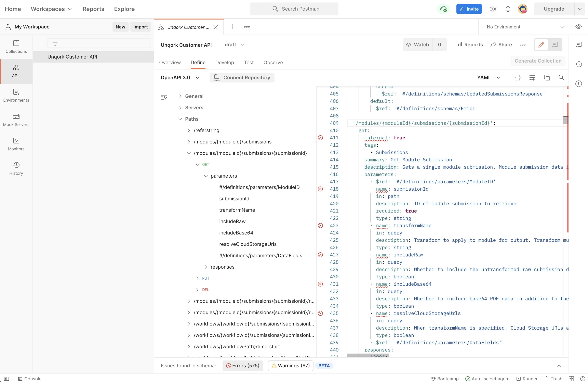Open the OpenAPI 3.0 schema type dropdown
The image size is (588, 382).
tap(180, 78)
